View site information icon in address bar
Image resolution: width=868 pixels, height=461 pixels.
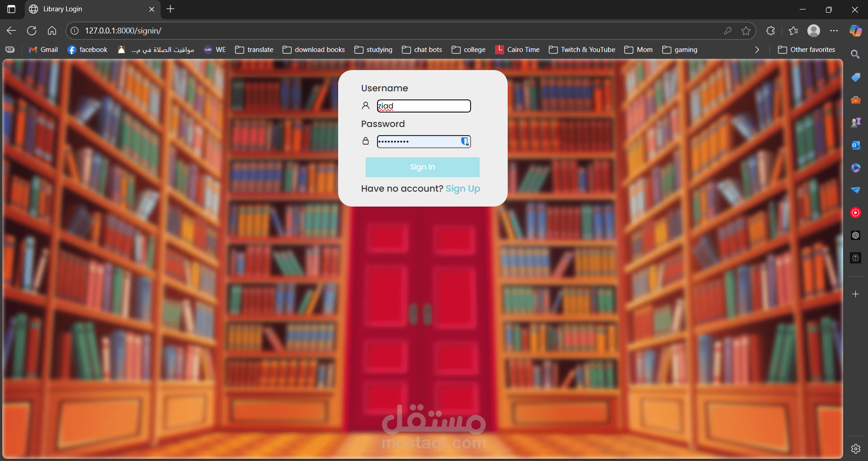75,31
